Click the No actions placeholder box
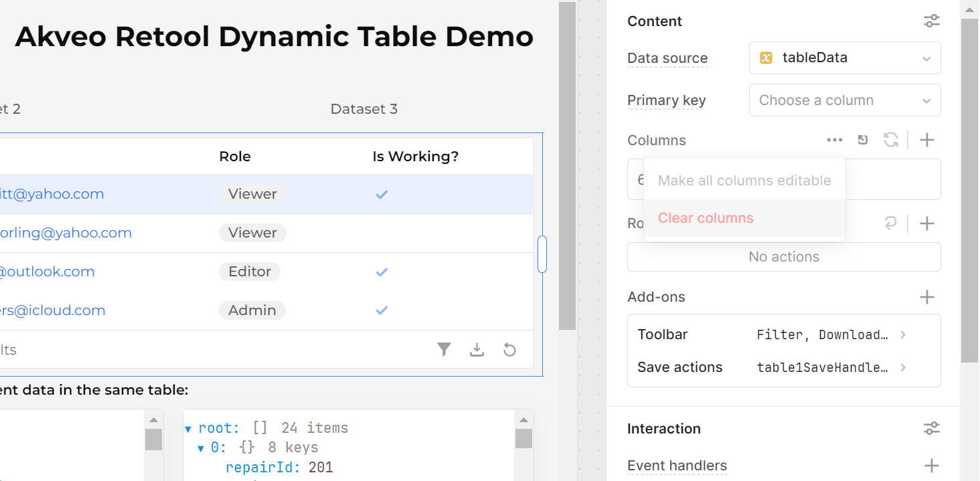 click(x=784, y=257)
